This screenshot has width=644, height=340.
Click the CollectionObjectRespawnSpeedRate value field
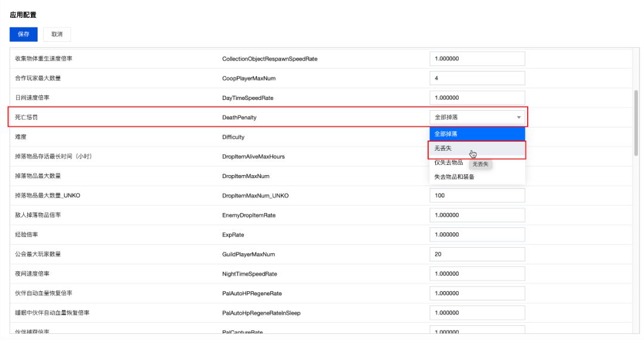[x=476, y=59]
